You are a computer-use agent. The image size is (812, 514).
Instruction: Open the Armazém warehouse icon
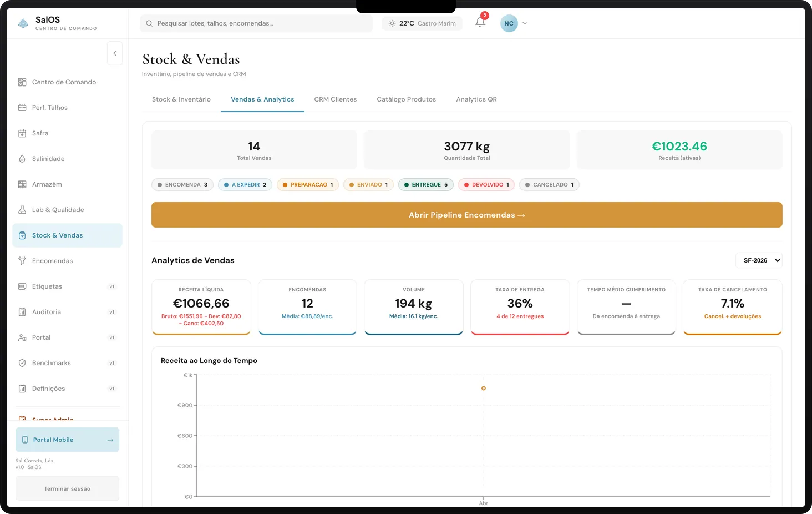(x=22, y=184)
